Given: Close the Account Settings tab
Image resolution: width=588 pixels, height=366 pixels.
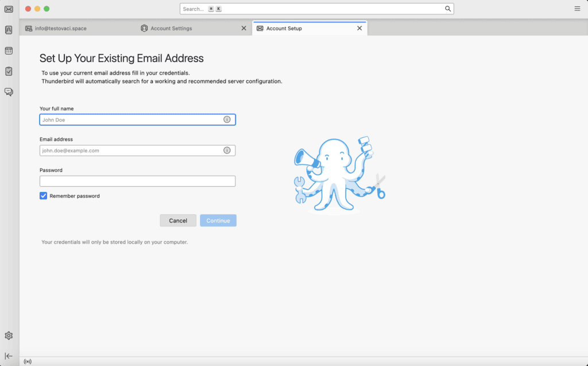Looking at the screenshot, I should point(243,28).
